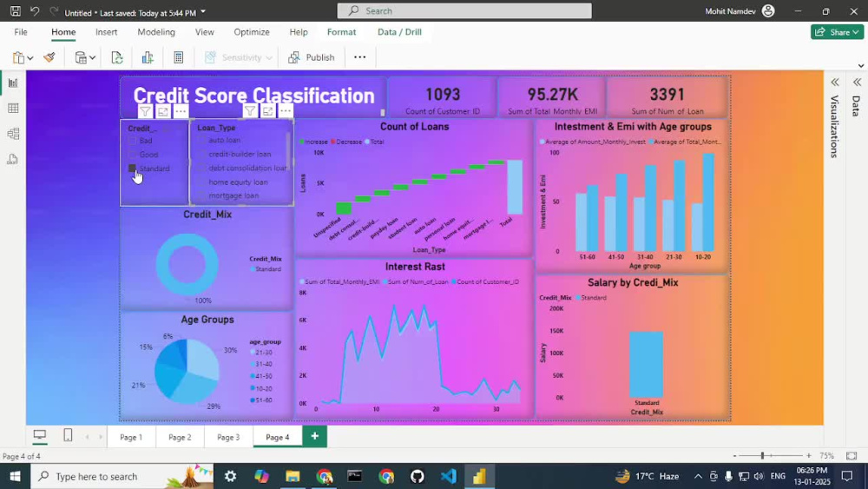Open more options above Loan_Type slicer
This screenshot has width=868, height=489.
click(286, 111)
